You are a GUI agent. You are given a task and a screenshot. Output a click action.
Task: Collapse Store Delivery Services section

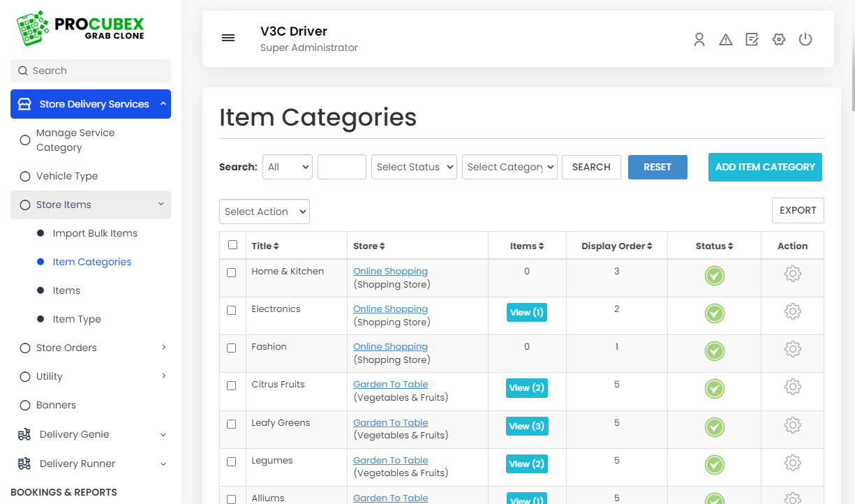click(x=163, y=104)
